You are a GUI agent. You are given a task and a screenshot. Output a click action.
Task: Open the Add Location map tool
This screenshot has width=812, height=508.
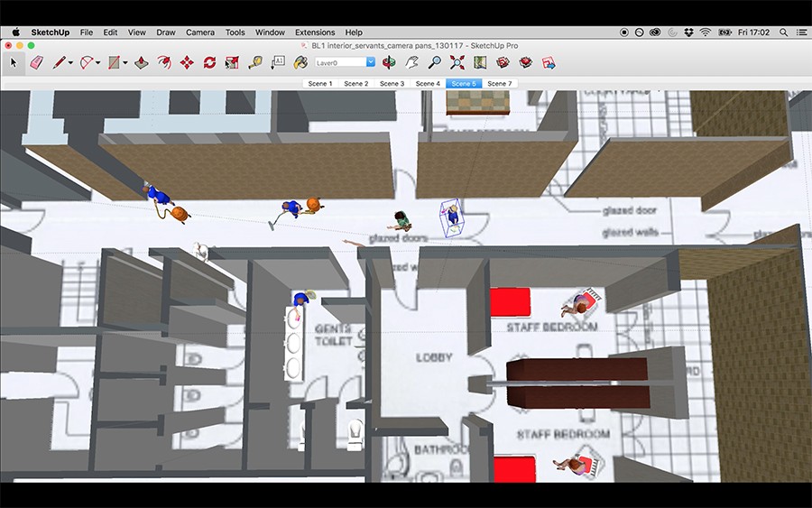(x=480, y=63)
